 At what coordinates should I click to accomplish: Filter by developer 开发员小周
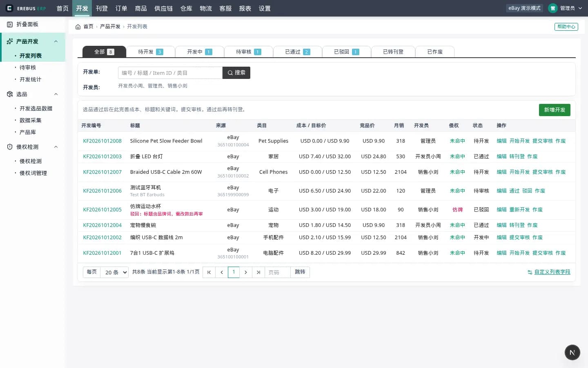pyautogui.click(x=131, y=86)
